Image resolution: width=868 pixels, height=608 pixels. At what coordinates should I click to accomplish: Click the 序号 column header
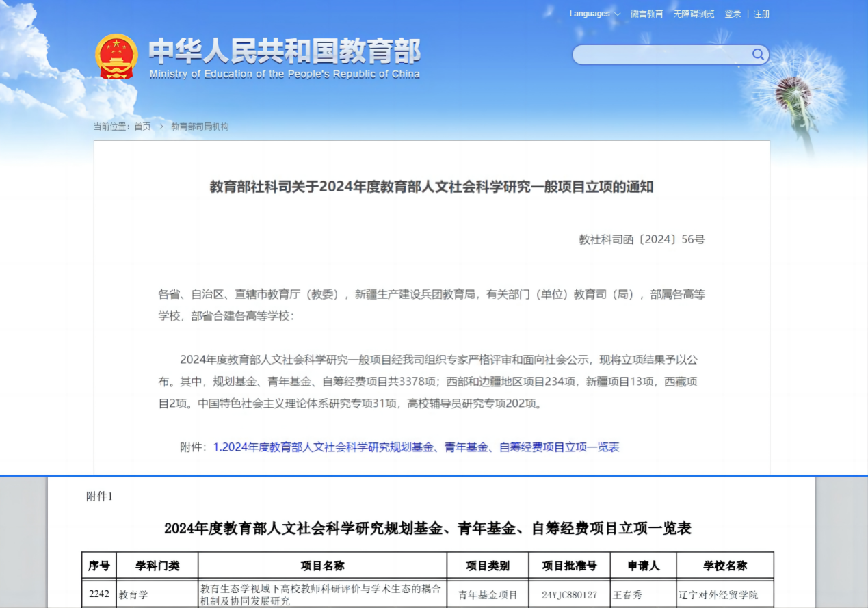[x=99, y=566]
